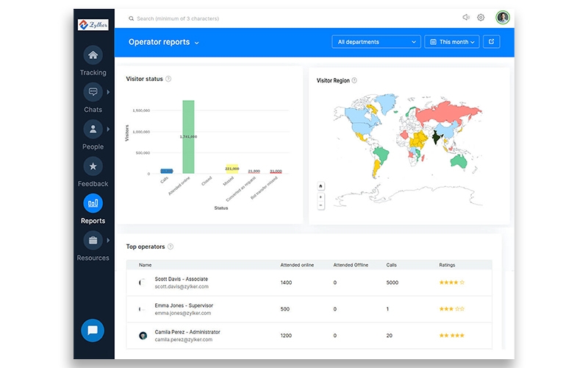Show Visitor Region help tooltip icon

click(354, 80)
